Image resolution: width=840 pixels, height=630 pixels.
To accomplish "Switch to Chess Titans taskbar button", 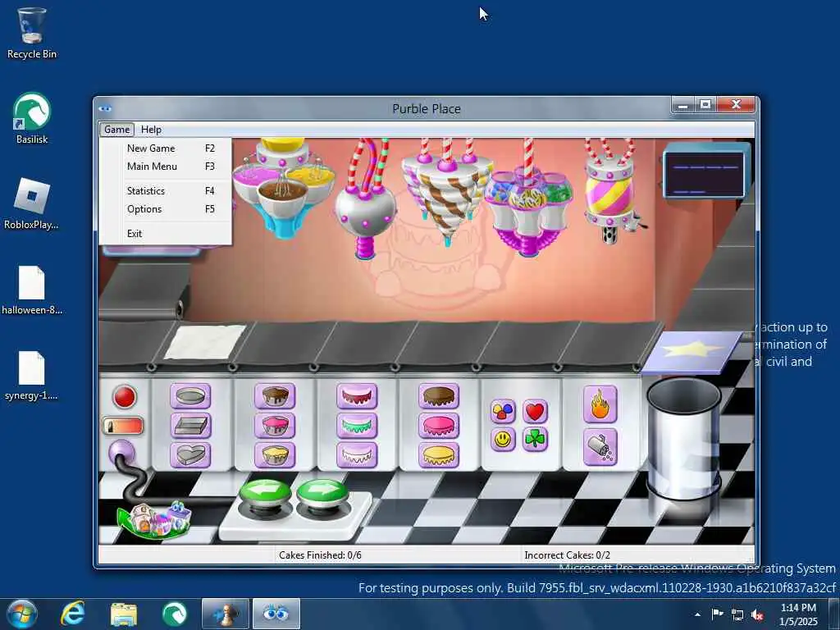I will [226, 614].
